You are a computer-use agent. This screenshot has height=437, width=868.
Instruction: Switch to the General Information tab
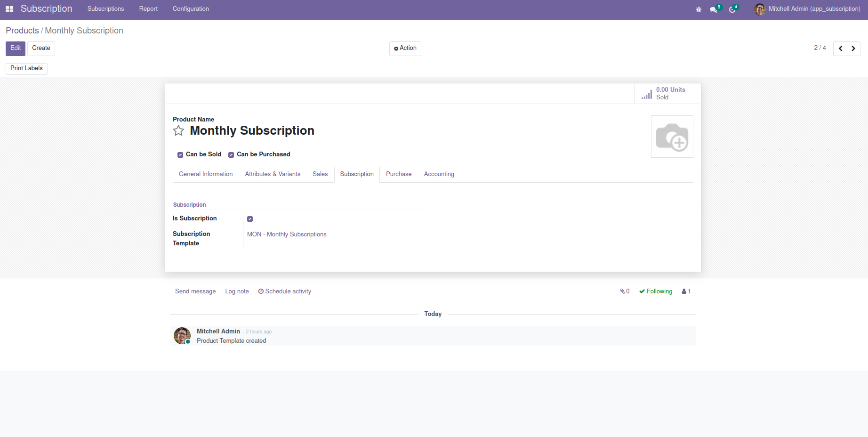pos(206,174)
